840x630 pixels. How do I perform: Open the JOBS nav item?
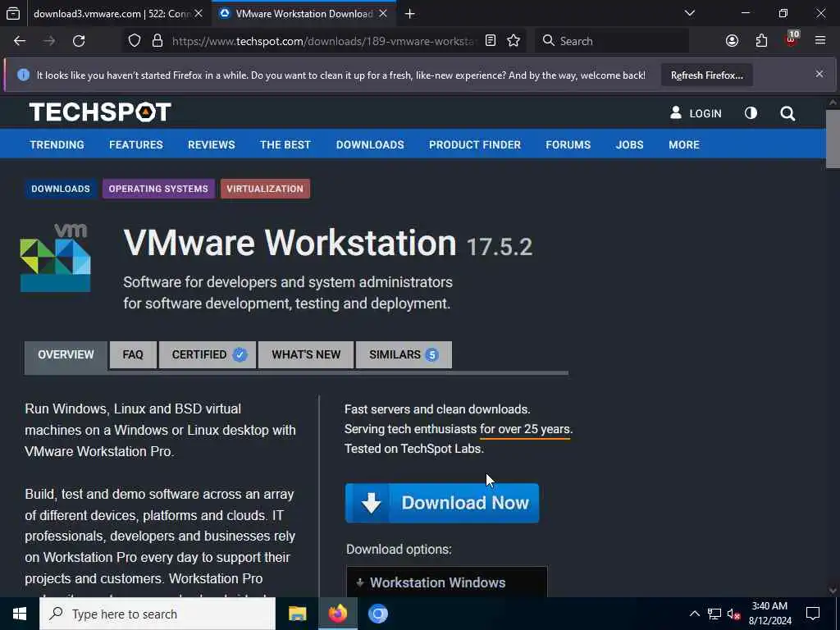tap(629, 144)
